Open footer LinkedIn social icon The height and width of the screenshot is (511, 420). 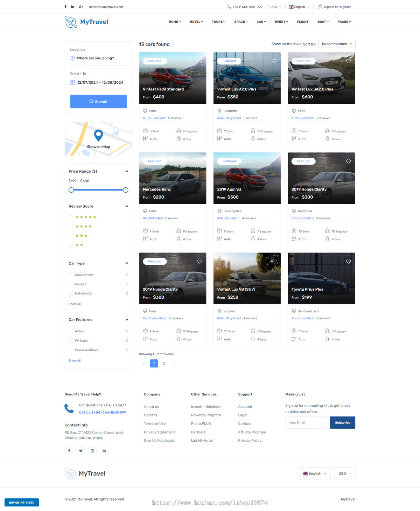coord(104,451)
